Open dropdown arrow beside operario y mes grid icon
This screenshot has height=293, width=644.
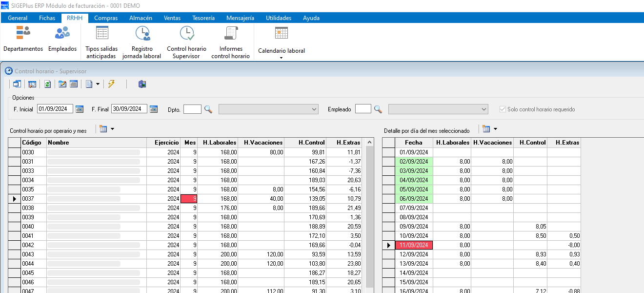pyautogui.click(x=112, y=129)
